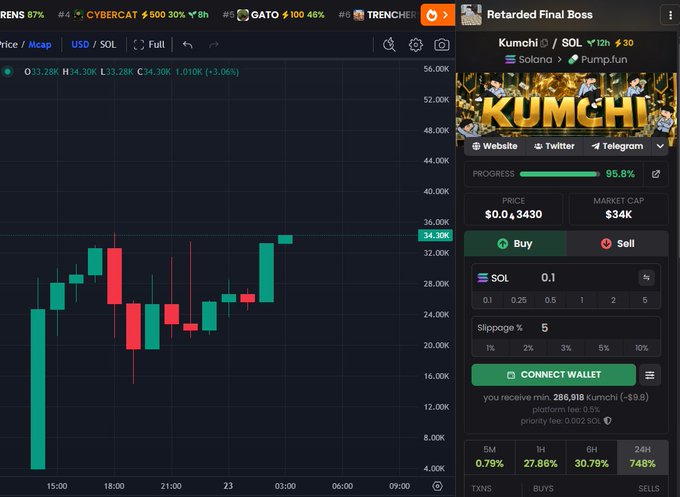Viewport: 680px width, 497px height.
Task: Choose the 0.25 SOL preset amount
Action: 519,300
